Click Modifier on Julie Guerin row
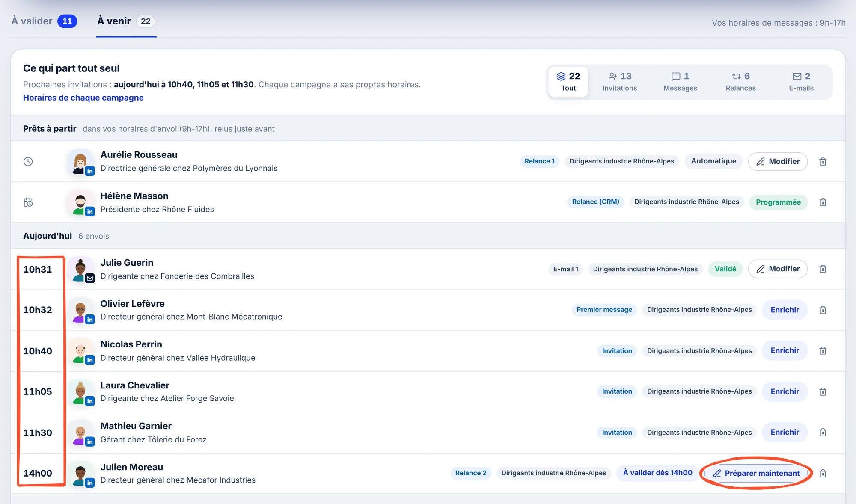The height and width of the screenshot is (504, 856). click(x=778, y=269)
